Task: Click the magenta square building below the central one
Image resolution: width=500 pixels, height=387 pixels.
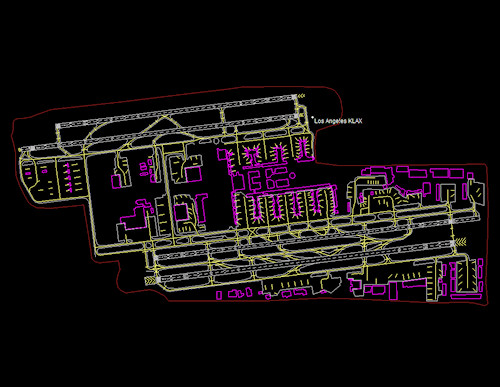Action: pos(181,212)
